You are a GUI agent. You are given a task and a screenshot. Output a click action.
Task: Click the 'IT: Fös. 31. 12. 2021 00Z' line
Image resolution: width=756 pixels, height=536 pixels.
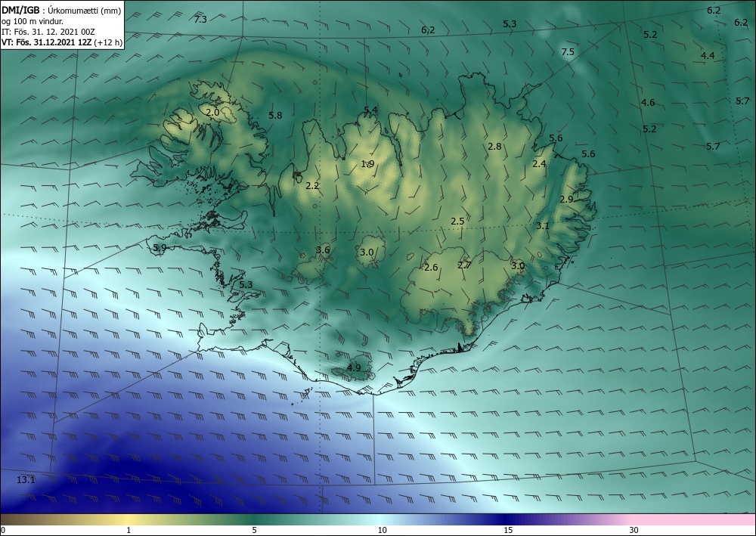[48, 32]
